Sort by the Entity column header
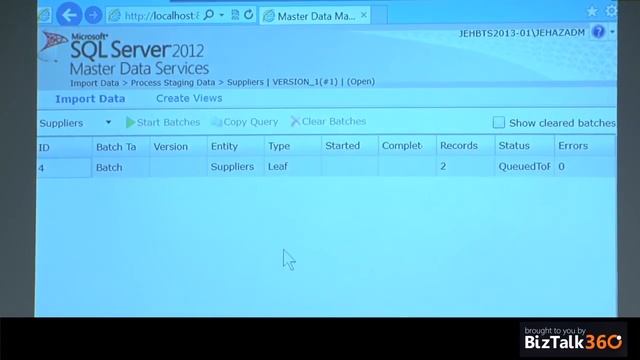Screen dimensions: 640x360 pyautogui.click(x=235, y=146)
